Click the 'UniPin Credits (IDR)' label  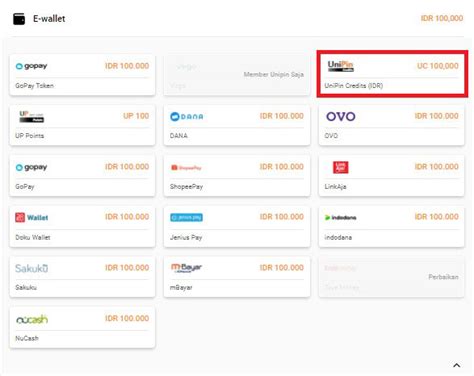[x=354, y=86]
